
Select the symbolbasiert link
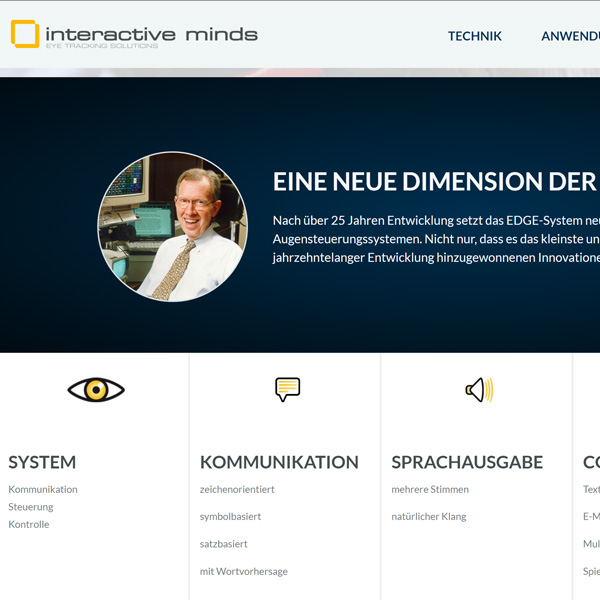point(230,517)
